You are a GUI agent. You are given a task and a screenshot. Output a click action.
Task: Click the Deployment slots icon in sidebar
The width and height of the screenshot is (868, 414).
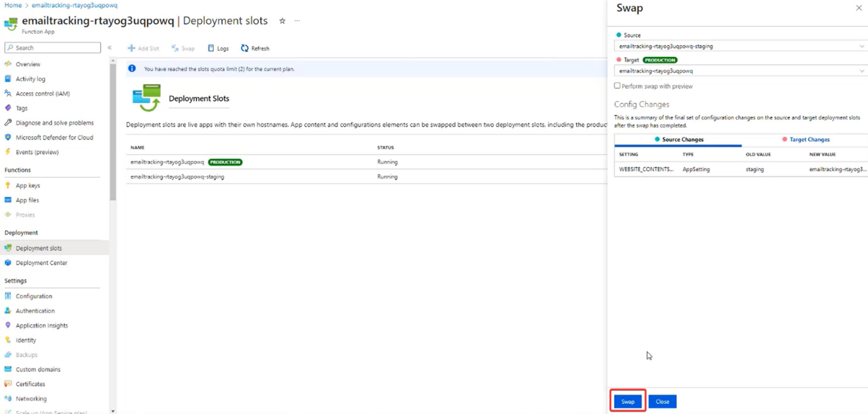[x=8, y=248]
